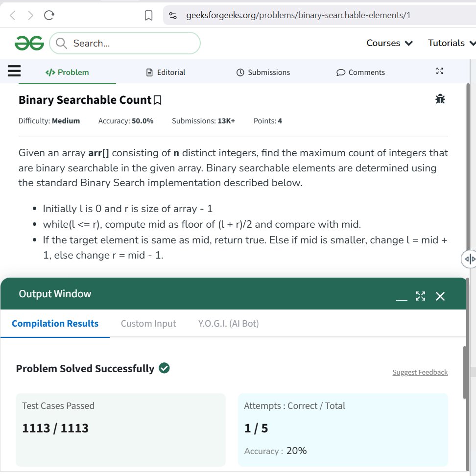This screenshot has height=476, width=476.
Task: Bookmark the page via the browser bookmark icon
Action: [x=148, y=15]
